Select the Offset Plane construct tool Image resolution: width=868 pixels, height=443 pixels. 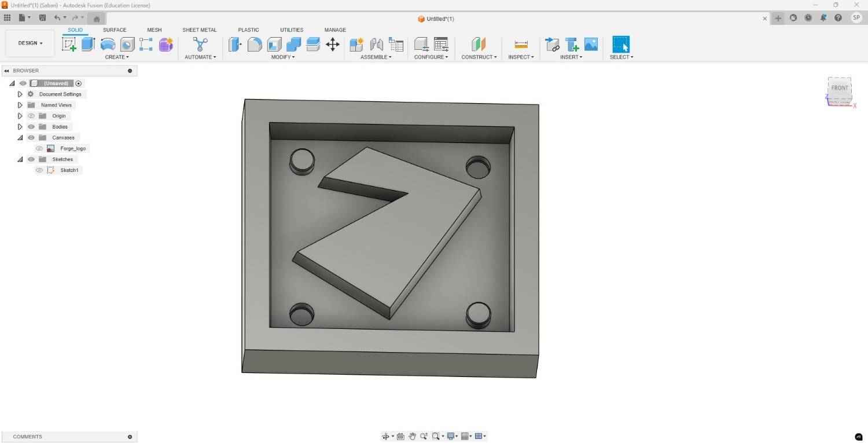point(479,44)
